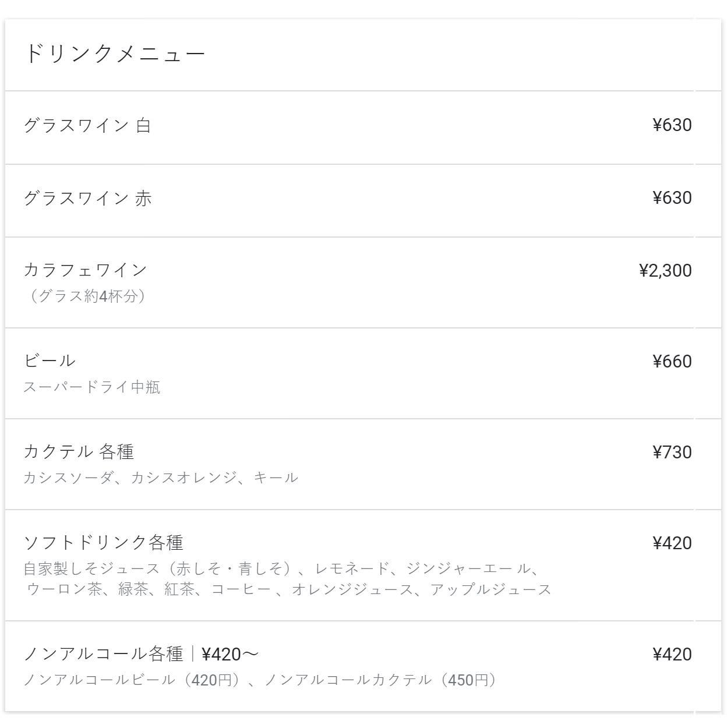This screenshot has height=728, width=727.
Task: Click the ¥630 white wine price
Action: (672, 125)
